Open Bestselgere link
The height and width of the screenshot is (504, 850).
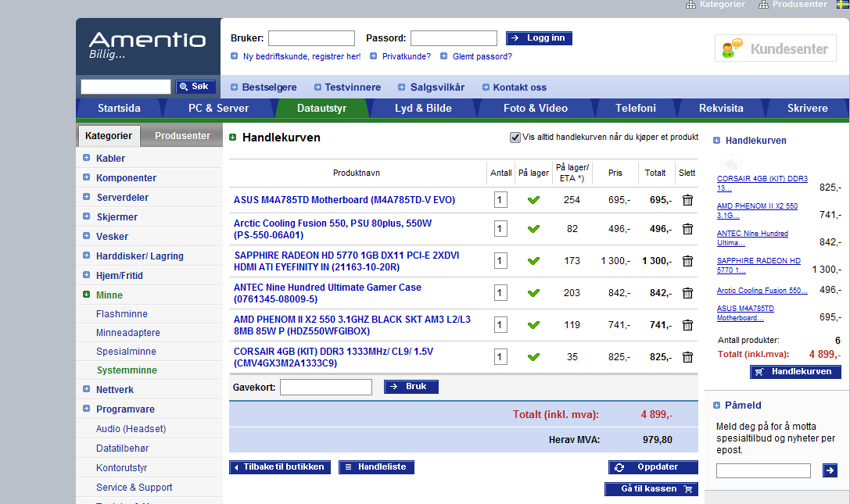tap(269, 88)
